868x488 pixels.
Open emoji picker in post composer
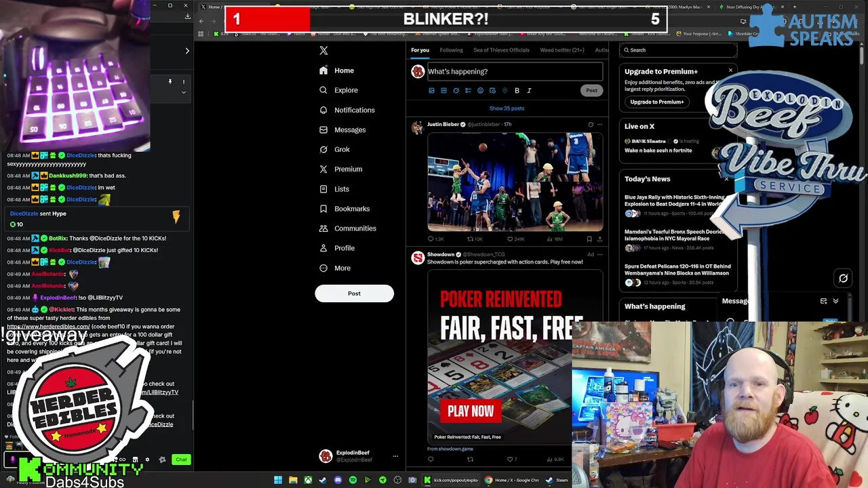click(480, 90)
